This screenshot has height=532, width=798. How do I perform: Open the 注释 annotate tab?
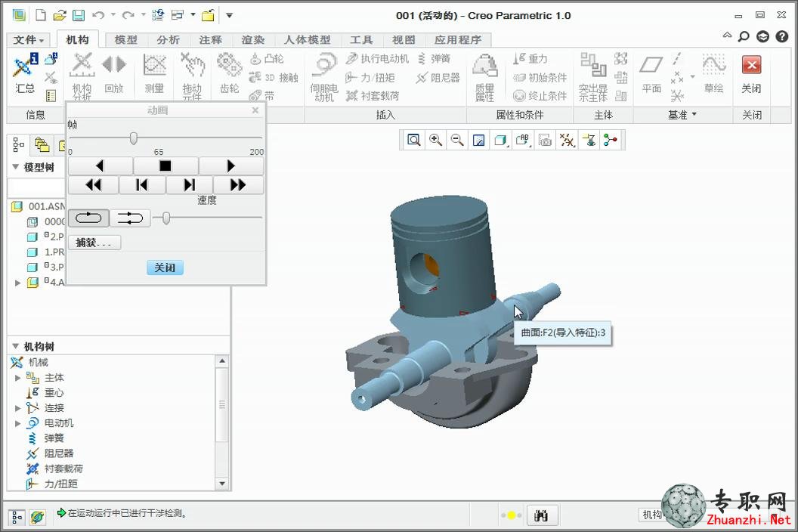coord(210,40)
